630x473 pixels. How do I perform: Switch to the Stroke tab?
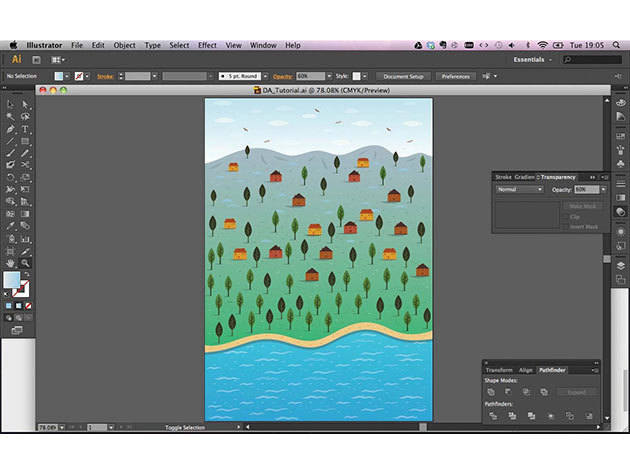pyautogui.click(x=503, y=177)
